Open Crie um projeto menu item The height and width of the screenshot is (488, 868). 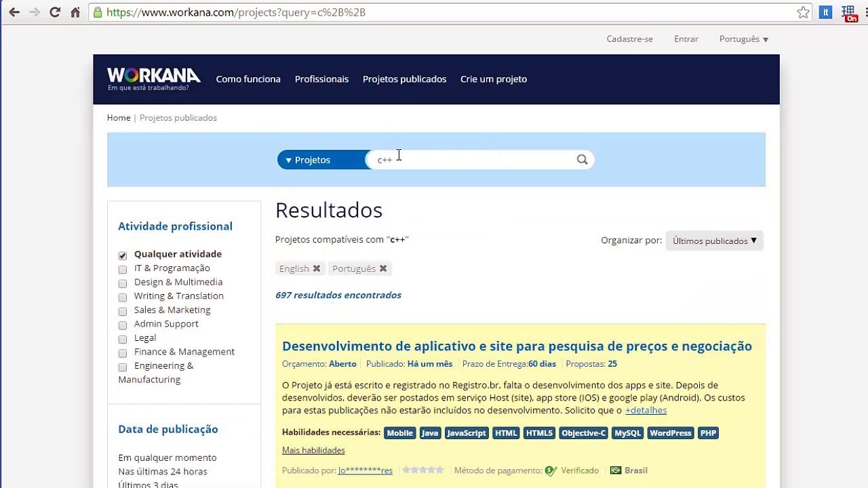tap(494, 79)
